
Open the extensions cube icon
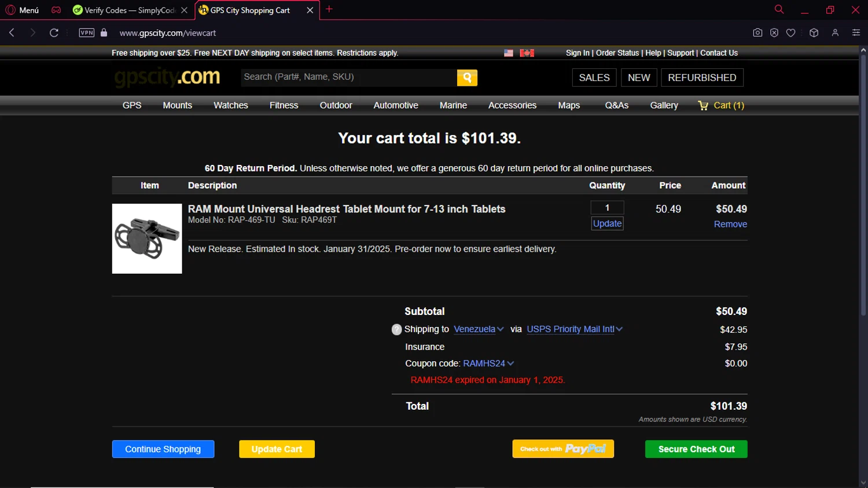pos(814,32)
